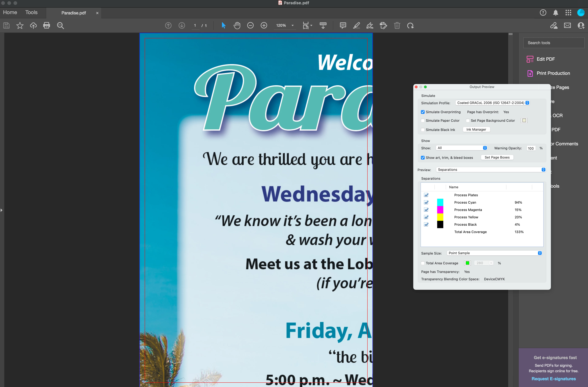Disable Simulate Overprinting checkbox
The width and height of the screenshot is (588, 387).
[423, 112]
